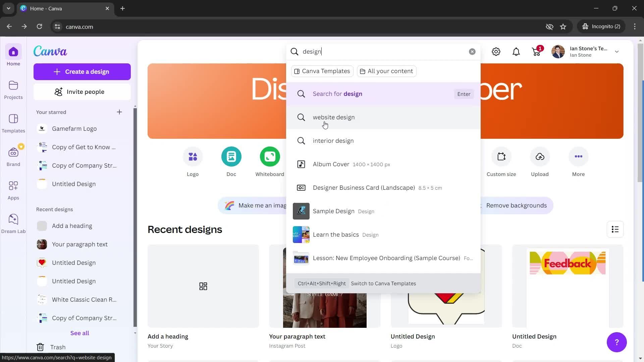Open the shopping cart icon
Image resolution: width=644 pixels, height=362 pixels.
(x=537, y=52)
